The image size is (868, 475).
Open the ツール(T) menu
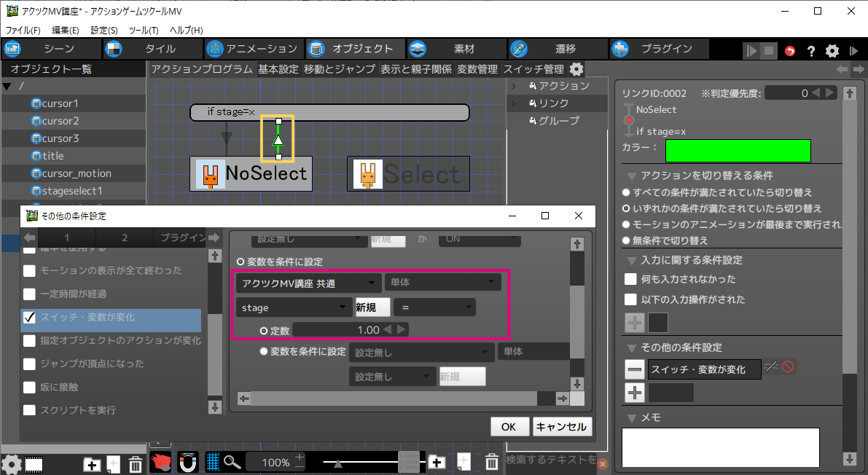point(143,30)
